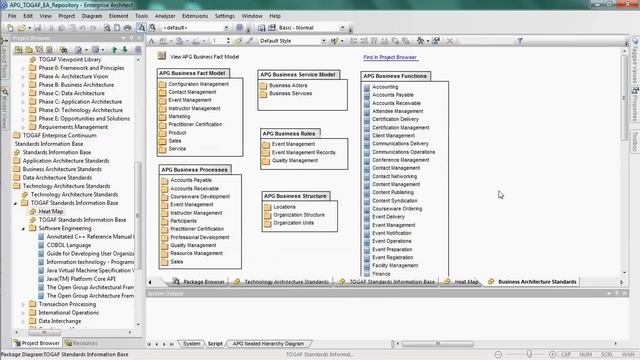The width and height of the screenshot is (640, 360).
Task: Switch to the Package Browser tab
Action: pos(199,282)
